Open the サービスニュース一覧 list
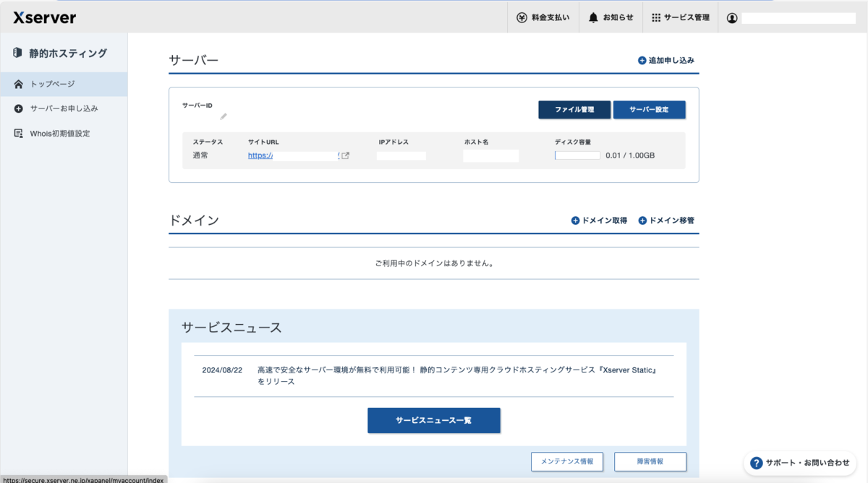The image size is (868, 483). (x=433, y=420)
